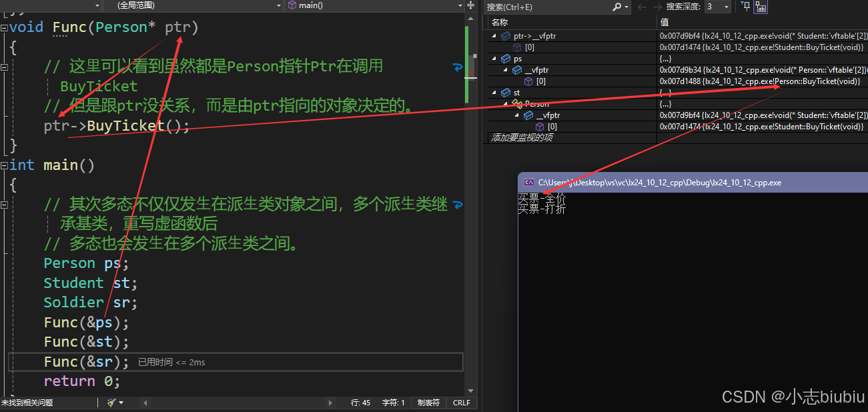
Task: Click the console window's app icon
Action: point(528,182)
